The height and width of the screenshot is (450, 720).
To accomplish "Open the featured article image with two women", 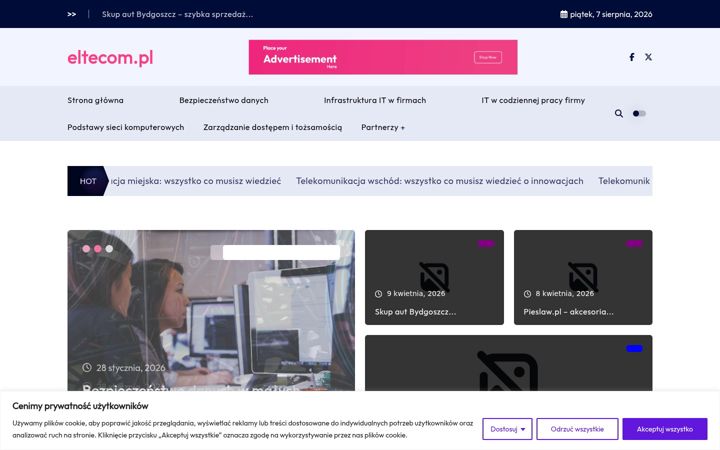I will click(x=211, y=310).
